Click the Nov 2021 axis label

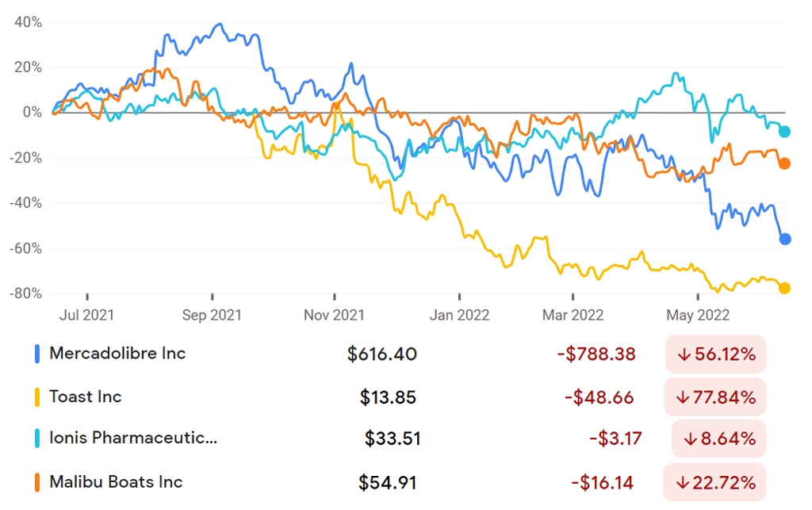click(334, 315)
